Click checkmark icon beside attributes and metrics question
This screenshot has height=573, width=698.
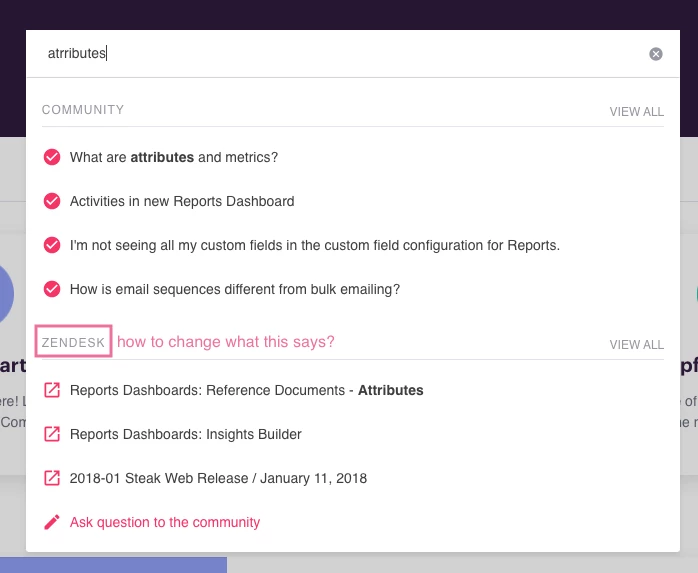pyautogui.click(x=52, y=157)
